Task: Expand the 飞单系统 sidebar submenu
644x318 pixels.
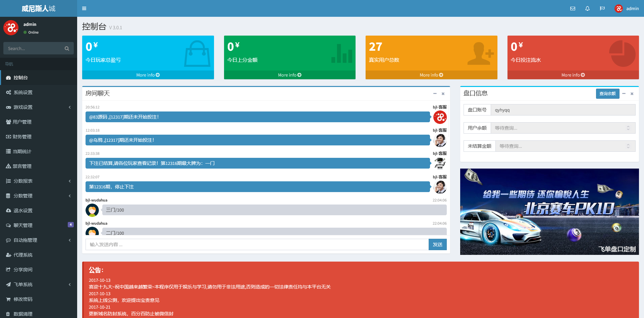Action: tap(39, 284)
